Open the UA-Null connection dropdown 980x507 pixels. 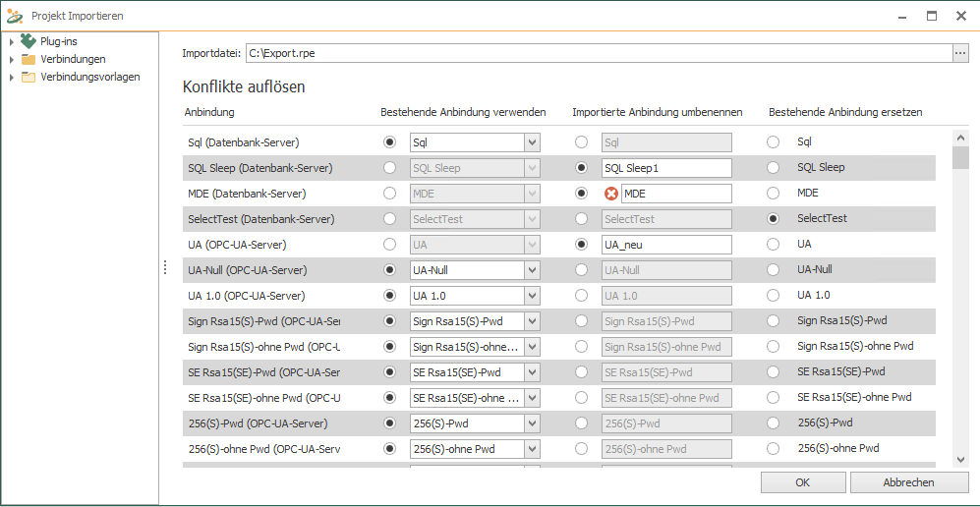point(533,270)
